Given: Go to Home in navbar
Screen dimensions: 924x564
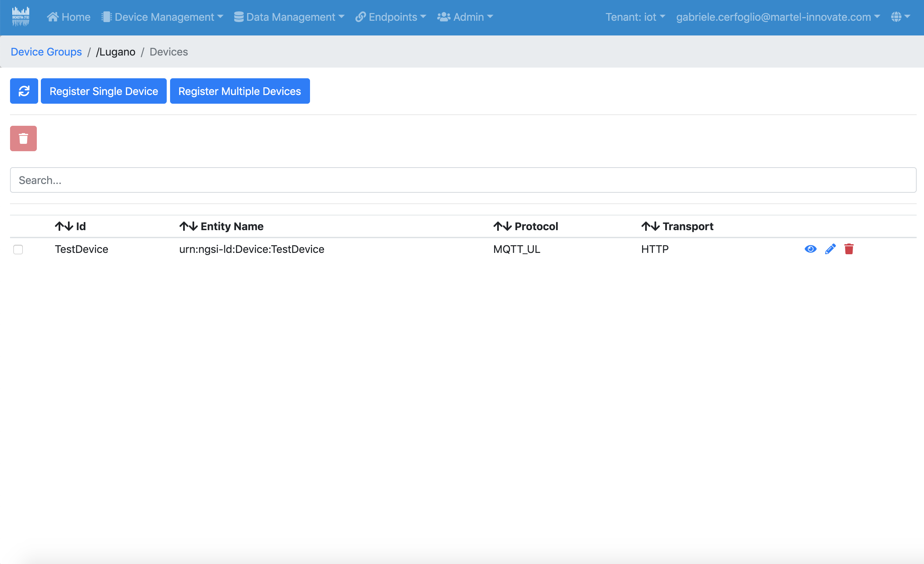Looking at the screenshot, I should point(69,17).
